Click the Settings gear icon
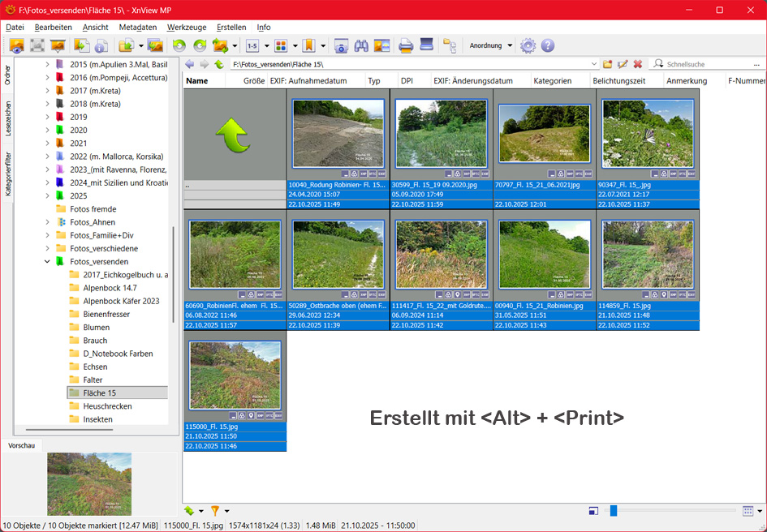Viewport: 767px width, 532px height. coord(528,45)
